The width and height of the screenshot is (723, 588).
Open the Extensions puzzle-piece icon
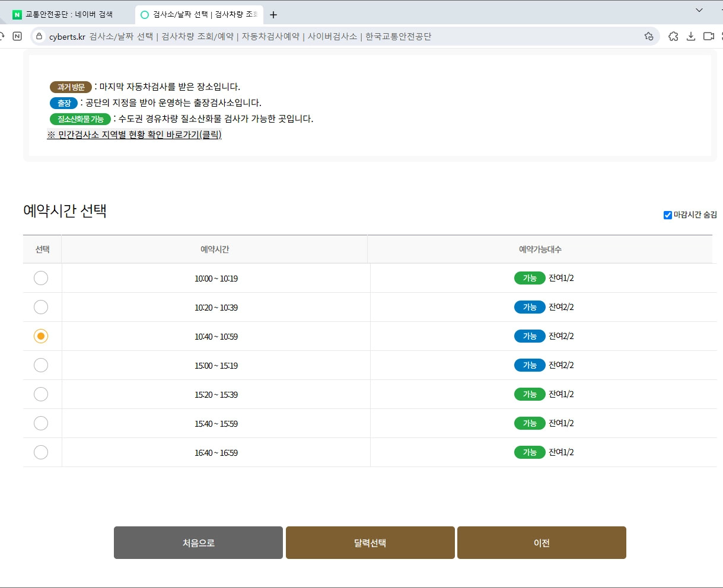click(673, 36)
